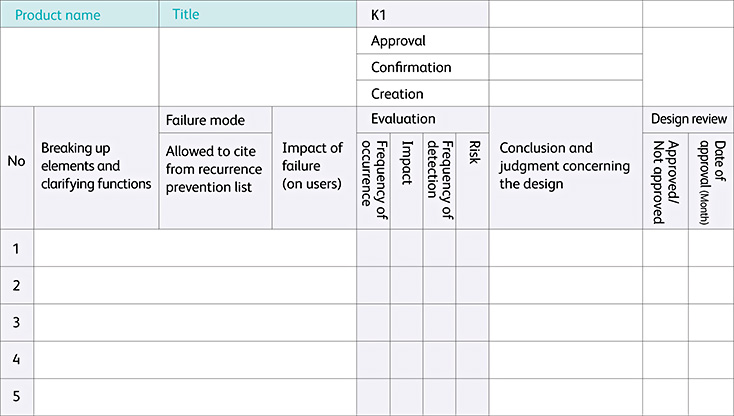Viewport: 734px width, 416px height.
Task: Select the Date of approval column header
Action: click(x=711, y=180)
